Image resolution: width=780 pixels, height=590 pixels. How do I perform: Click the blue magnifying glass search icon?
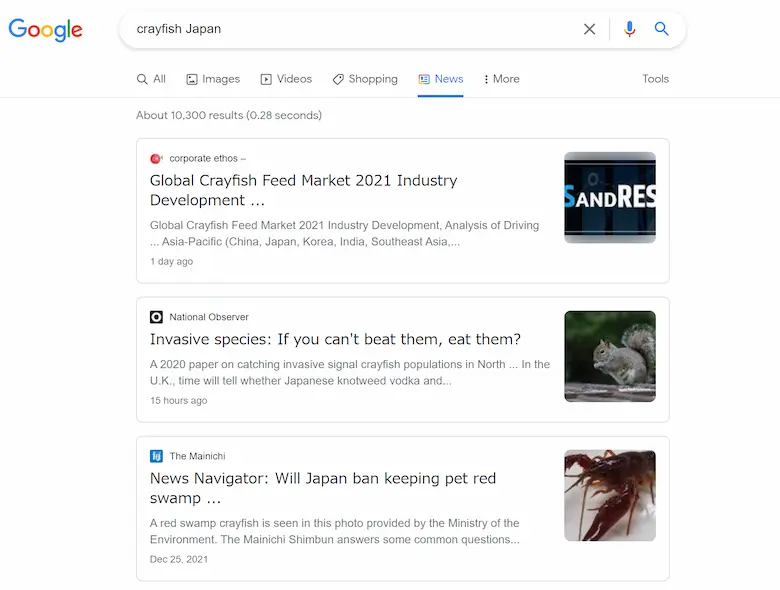[x=661, y=29]
